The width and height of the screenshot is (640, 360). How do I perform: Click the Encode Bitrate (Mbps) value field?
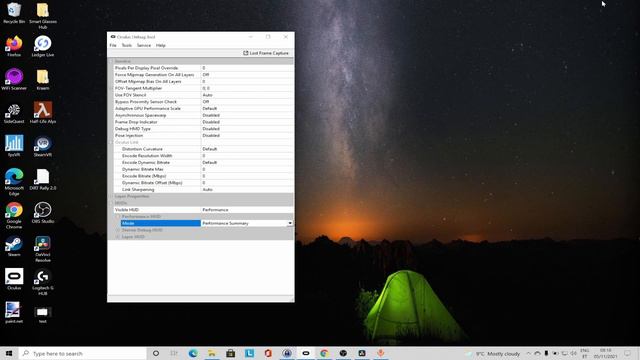[x=247, y=176]
